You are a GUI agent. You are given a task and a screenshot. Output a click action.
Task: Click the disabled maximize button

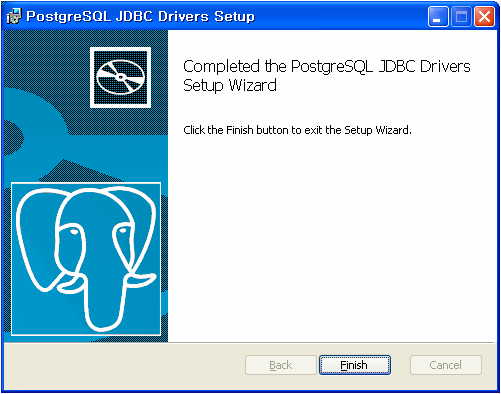461,16
